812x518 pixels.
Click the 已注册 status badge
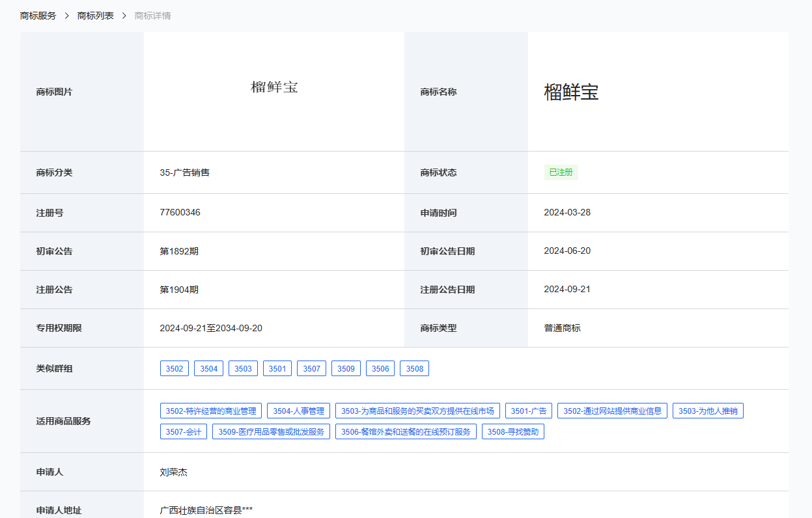coord(561,172)
